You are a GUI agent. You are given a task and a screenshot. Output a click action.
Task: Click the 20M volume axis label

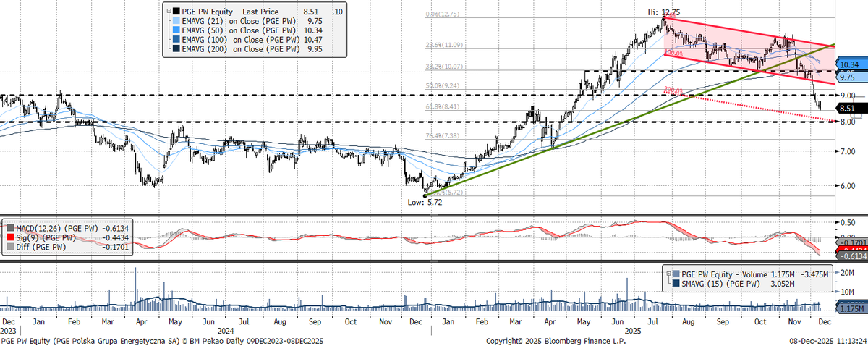click(846, 271)
